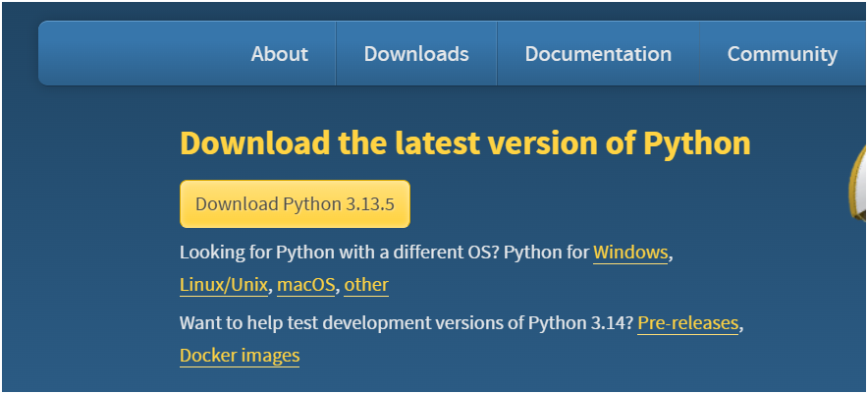Open the 'other' platforms link
Screen dimensions: 868x394
pos(366,285)
